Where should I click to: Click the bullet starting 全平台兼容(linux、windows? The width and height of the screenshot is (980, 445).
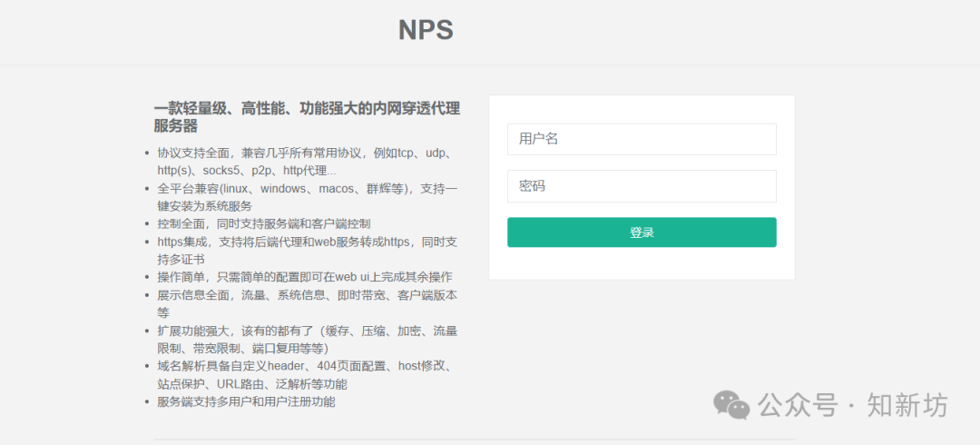pyautogui.click(x=308, y=197)
